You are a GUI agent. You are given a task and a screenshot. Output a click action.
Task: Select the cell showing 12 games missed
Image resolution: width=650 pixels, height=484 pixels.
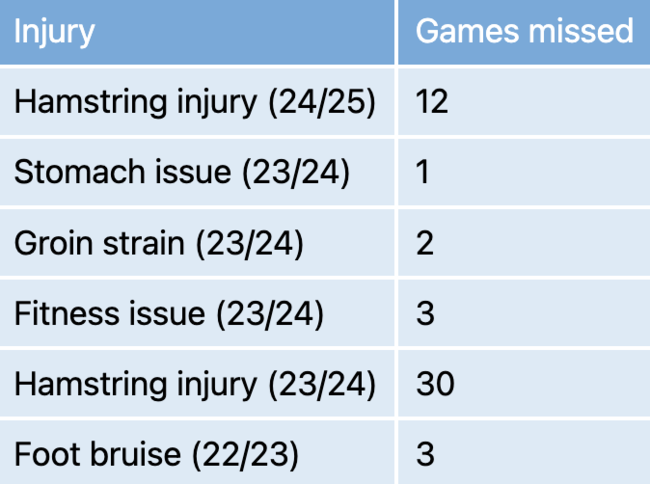[x=524, y=102]
